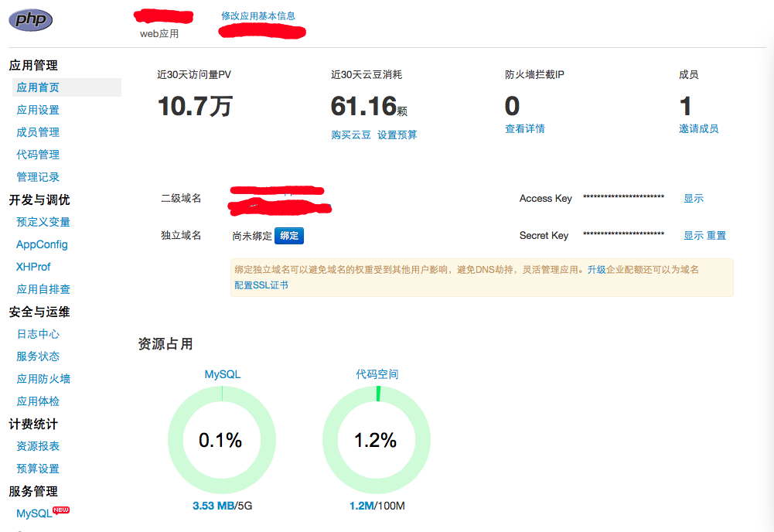View firewall 查看详情 link
Image resolution: width=774 pixels, height=532 pixels.
click(525, 128)
